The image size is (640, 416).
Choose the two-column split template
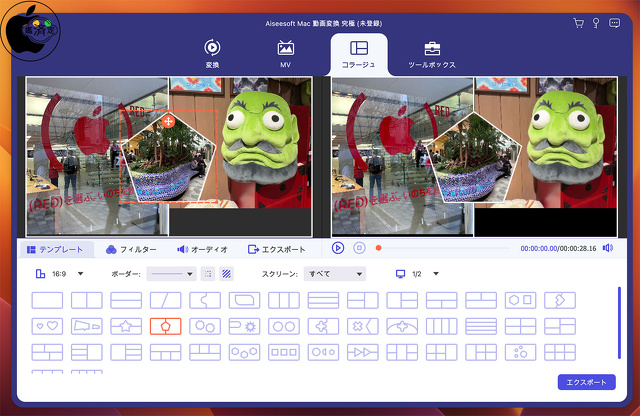click(87, 300)
